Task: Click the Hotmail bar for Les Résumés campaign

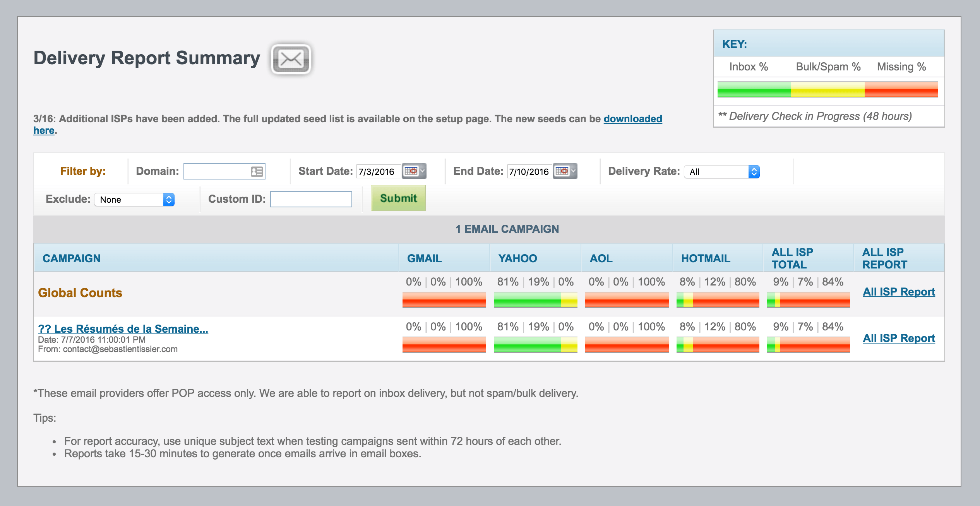Action: pos(718,345)
